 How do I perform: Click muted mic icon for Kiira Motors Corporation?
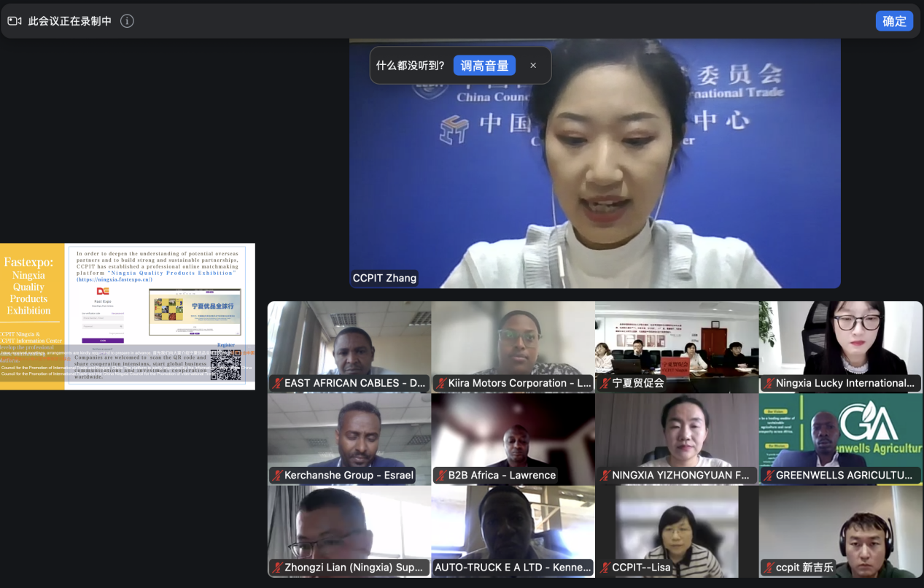440,383
